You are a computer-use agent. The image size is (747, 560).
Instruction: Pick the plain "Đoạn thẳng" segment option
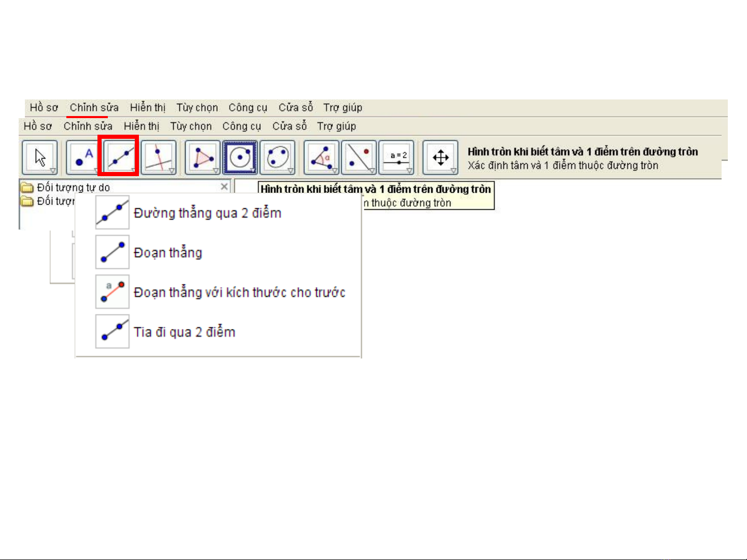[168, 253]
